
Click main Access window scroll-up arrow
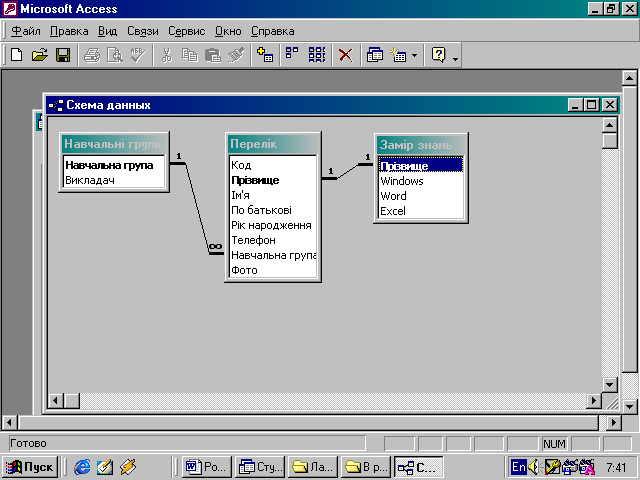coord(629,78)
